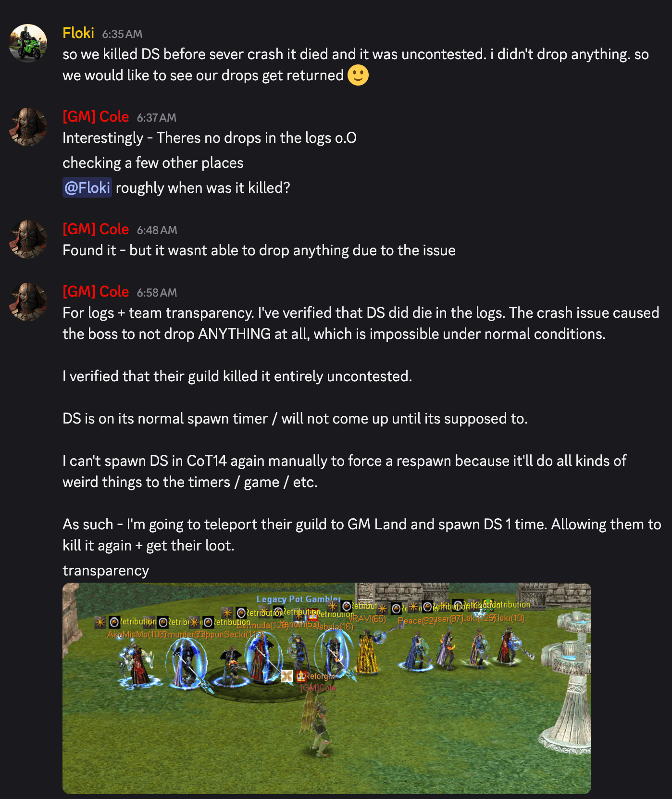This screenshot has height=799, width=672.
Task: Open GM Cole's avatar at 6:37 AM
Action: 28,127
